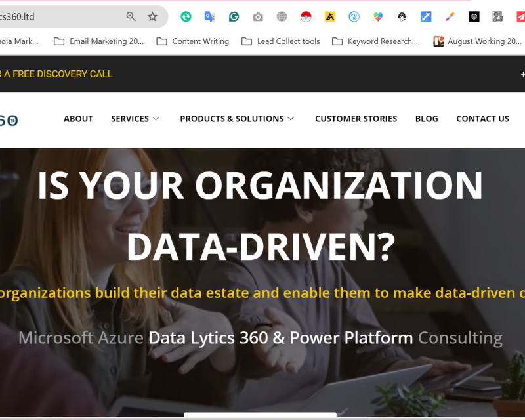Open the Pokeball extension icon
The width and height of the screenshot is (525, 420).
pos(306,16)
